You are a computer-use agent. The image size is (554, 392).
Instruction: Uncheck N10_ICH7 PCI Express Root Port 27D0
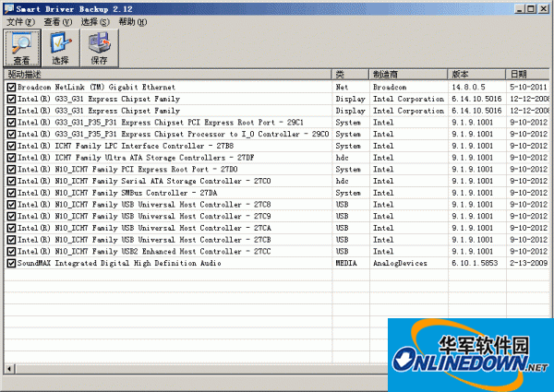11,170
